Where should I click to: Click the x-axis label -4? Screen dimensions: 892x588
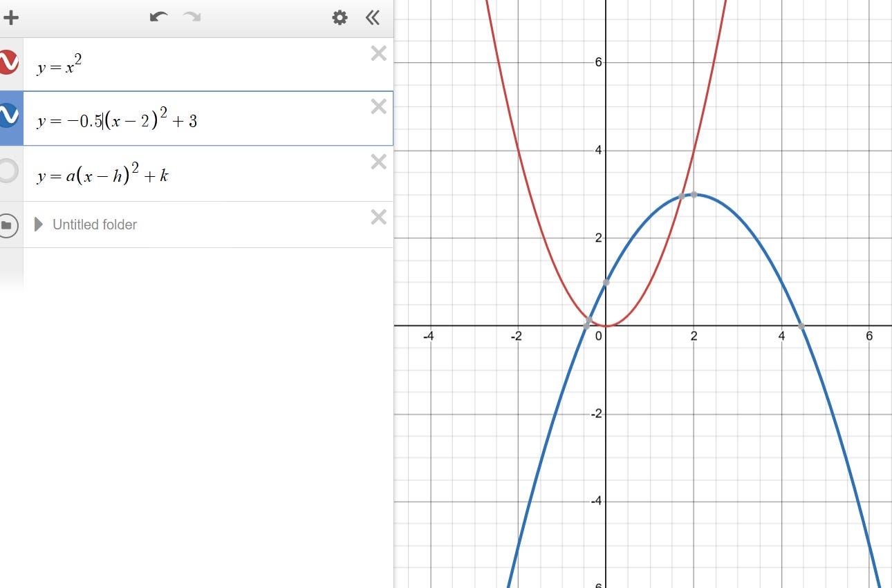pyautogui.click(x=429, y=336)
